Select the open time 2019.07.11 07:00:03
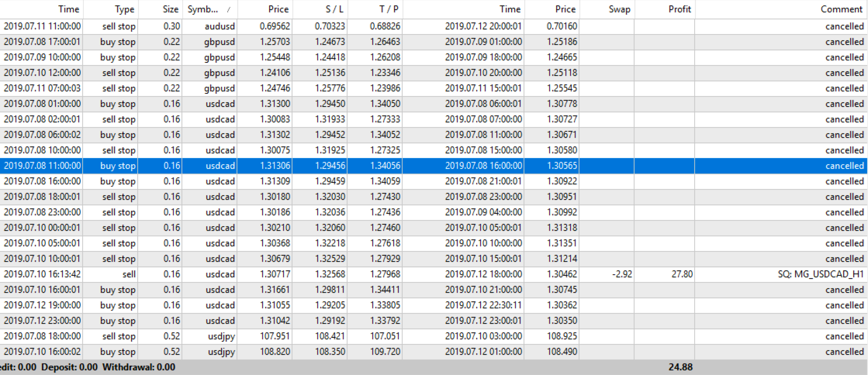This screenshot has width=868, height=375. coord(42,88)
